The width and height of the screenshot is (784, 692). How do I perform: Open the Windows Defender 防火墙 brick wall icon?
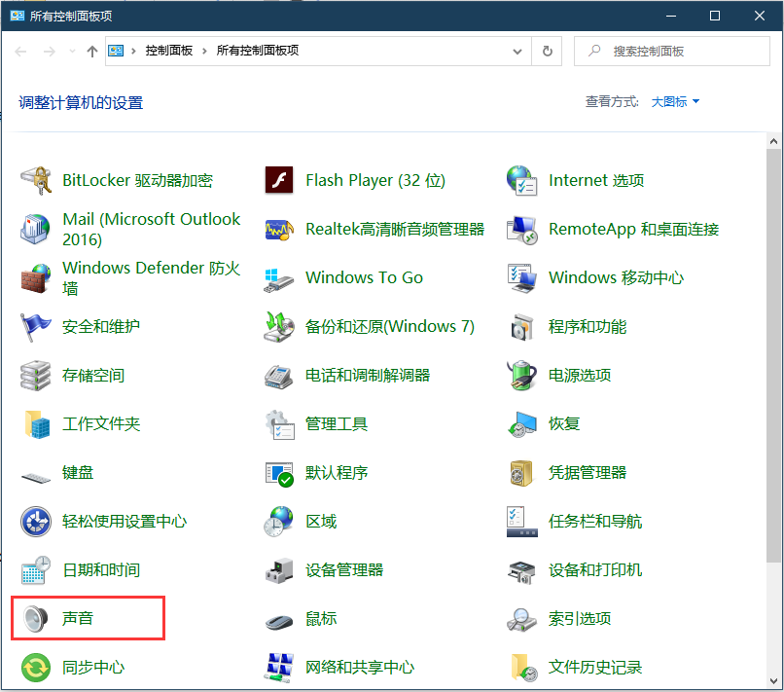click(36, 277)
